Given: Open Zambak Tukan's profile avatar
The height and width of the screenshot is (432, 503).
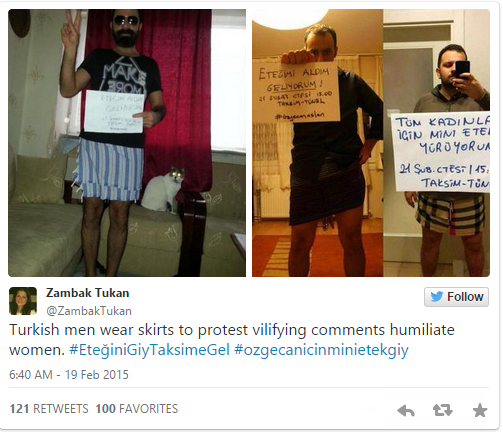Looking at the screenshot, I should [x=23, y=301].
